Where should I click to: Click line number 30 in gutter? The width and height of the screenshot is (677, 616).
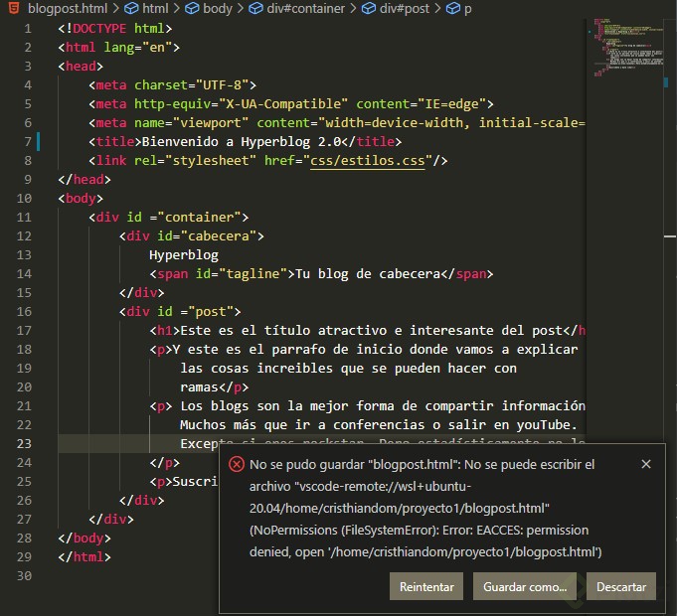(24, 575)
